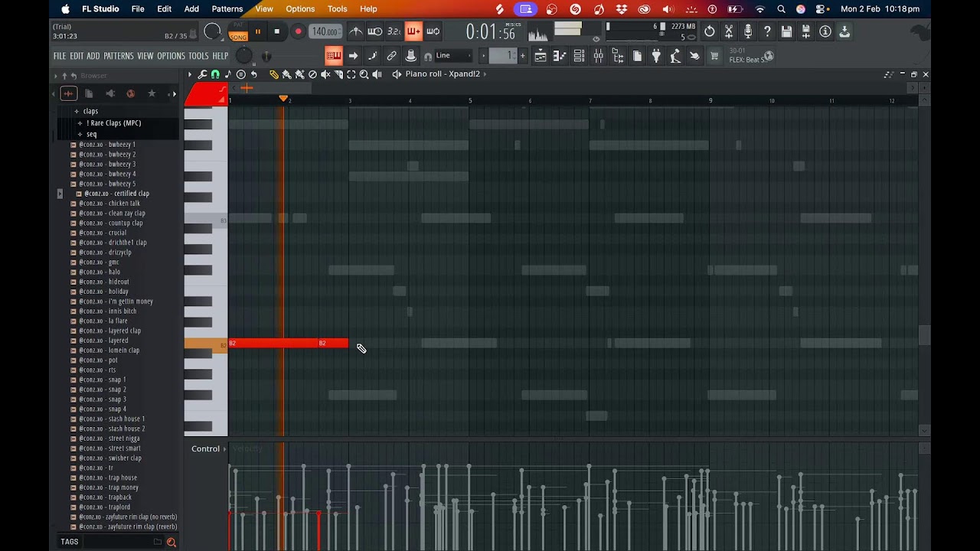Screen dimensions: 980x551
Task: Click the macOS Wi-Fi status icon
Action: point(759,9)
